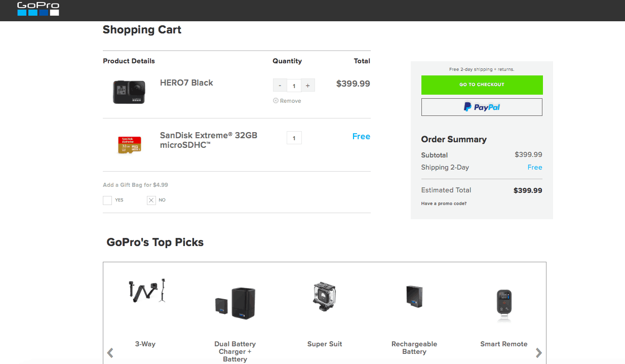The image size is (625, 364).
Task: Open the Rechargeable Battery product image
Action: pos(414,297)
